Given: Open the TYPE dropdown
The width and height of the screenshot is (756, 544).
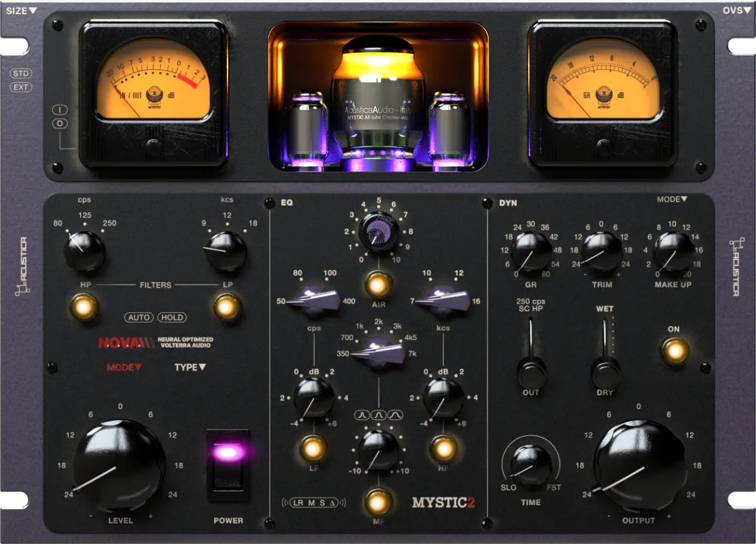Looking at the screenshot, I should coord(190,367).
